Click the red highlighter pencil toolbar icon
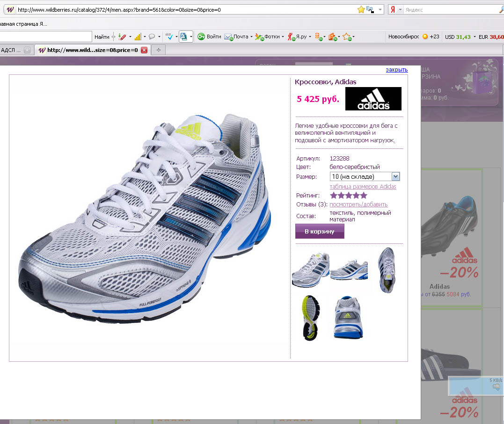The image size is (504, 424). (x=122, y=37)
